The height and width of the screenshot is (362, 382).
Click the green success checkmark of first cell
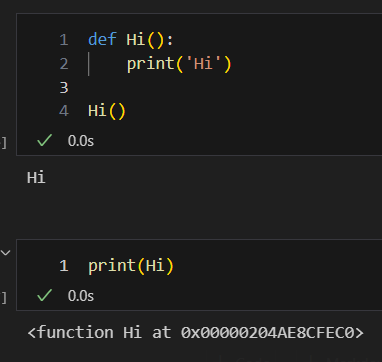pyautogui.click(x=45, y=140)
